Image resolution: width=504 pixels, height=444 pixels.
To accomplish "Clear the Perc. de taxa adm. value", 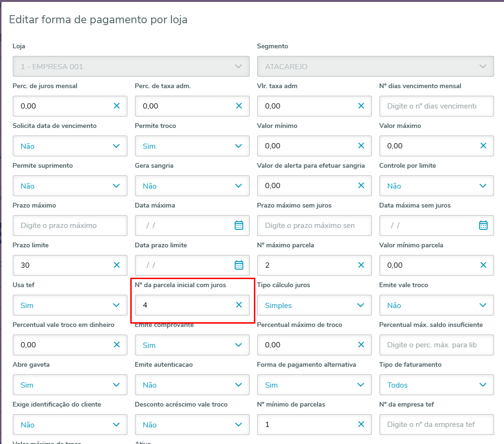I will tap(239, 106).
